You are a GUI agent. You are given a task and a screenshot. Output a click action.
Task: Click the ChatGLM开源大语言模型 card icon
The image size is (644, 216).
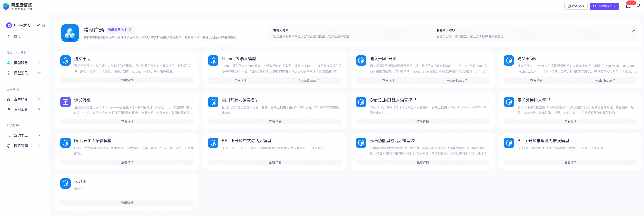pyautogui.click(x=361, y=102)
